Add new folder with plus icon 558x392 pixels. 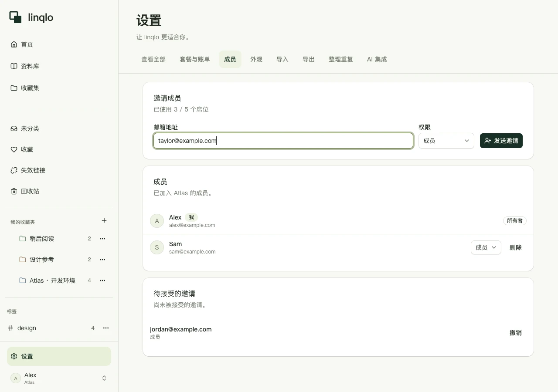104,220
